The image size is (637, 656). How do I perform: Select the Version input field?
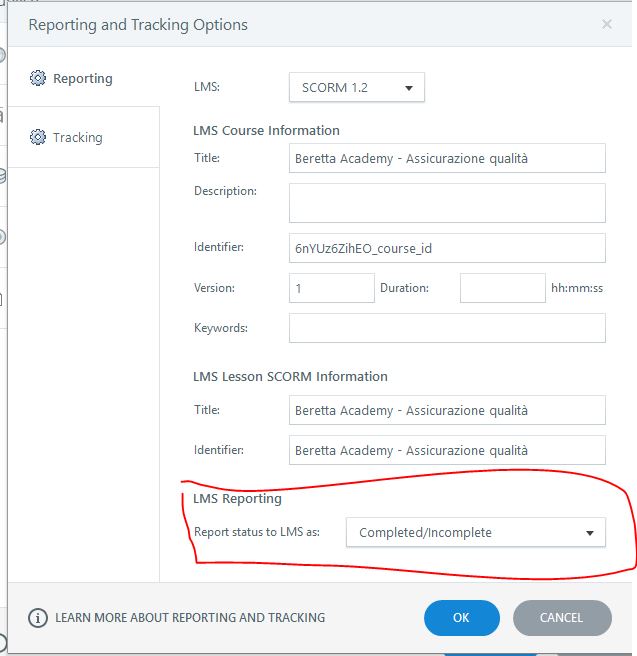click(332, 288)
